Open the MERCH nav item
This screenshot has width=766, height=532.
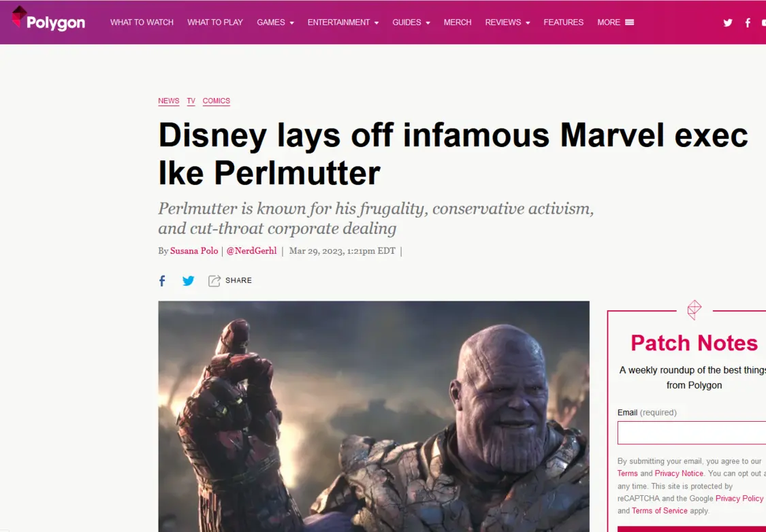pos(458,22)
